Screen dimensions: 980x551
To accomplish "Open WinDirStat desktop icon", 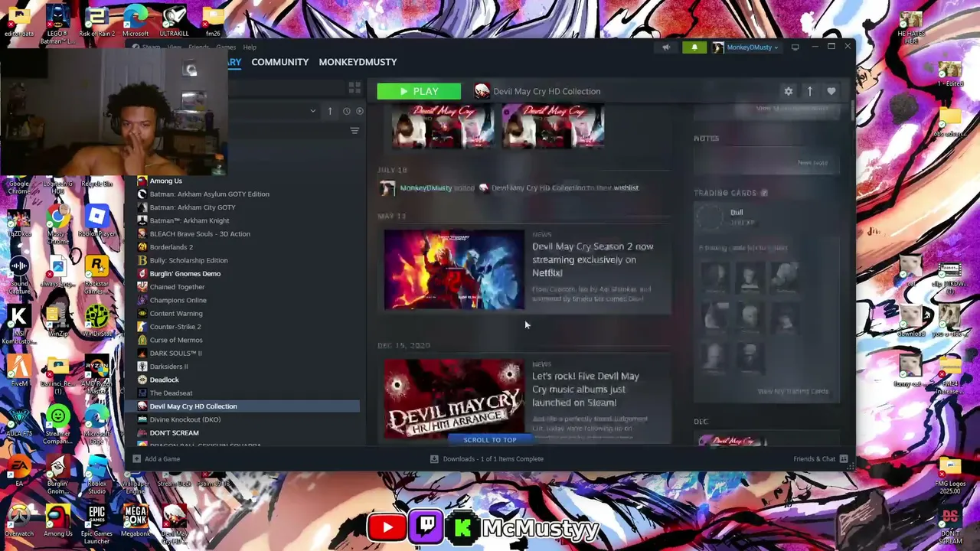I will [x=96, y=321].
